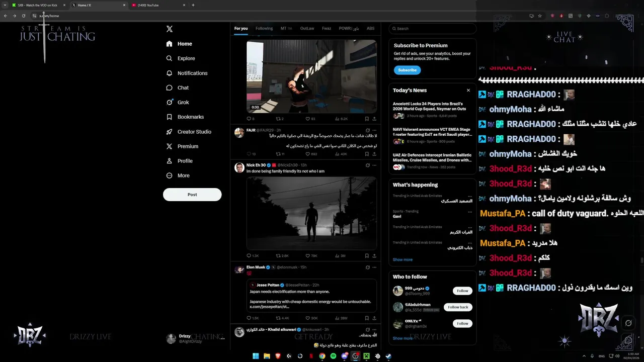This screenshot has width=644, height=362.
Task: Click Show more under What's happening
Action: pyautogui.click(x=403, y=259)
